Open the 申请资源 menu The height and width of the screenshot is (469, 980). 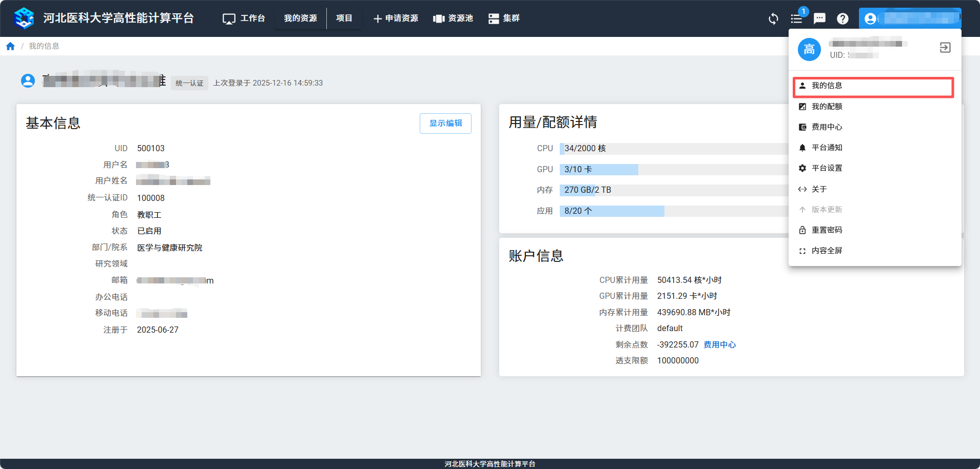[396, 18]
